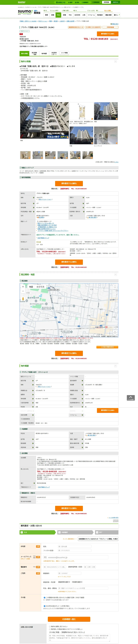Viewport: 138px width, 644px height.
Task: Expand the 暮らし navigation dropdown
Action: click(x=117, y=15)
